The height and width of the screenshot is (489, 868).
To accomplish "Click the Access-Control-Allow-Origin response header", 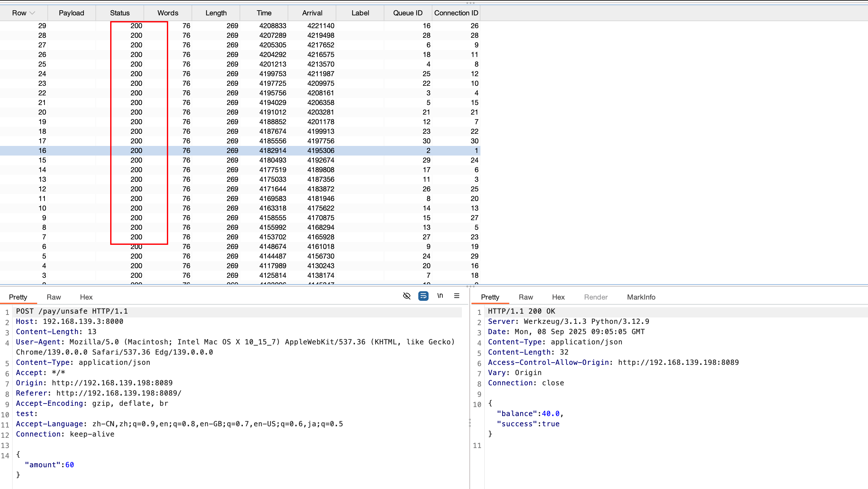I will 613,362.
